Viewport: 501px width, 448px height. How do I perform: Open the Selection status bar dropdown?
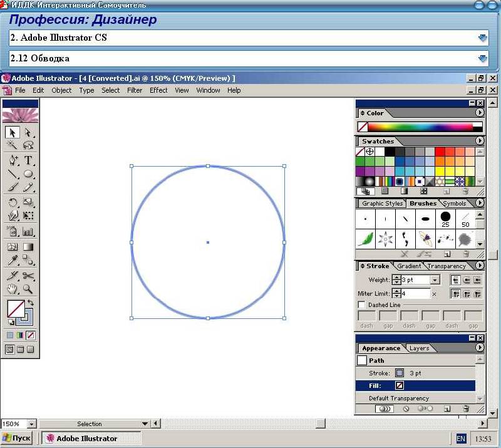(x=145, y=424)
